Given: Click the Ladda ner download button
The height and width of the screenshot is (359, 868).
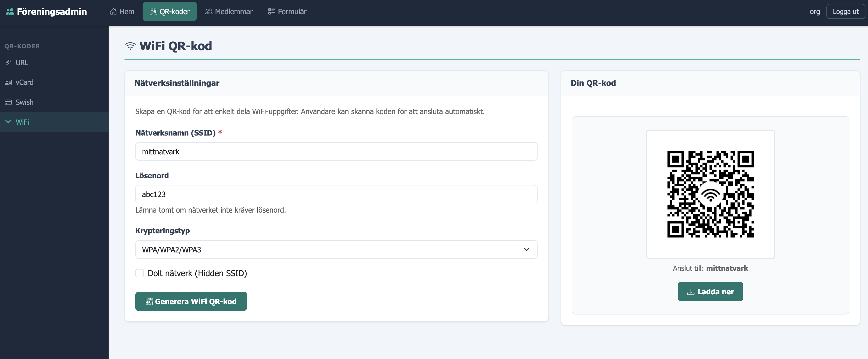Looking at the screenshot, I should click(710, 291).
